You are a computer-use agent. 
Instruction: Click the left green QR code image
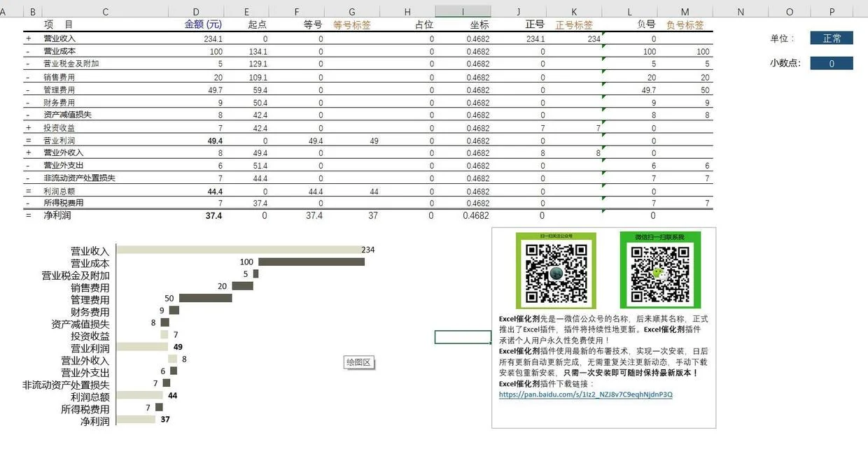click(556, 271)
